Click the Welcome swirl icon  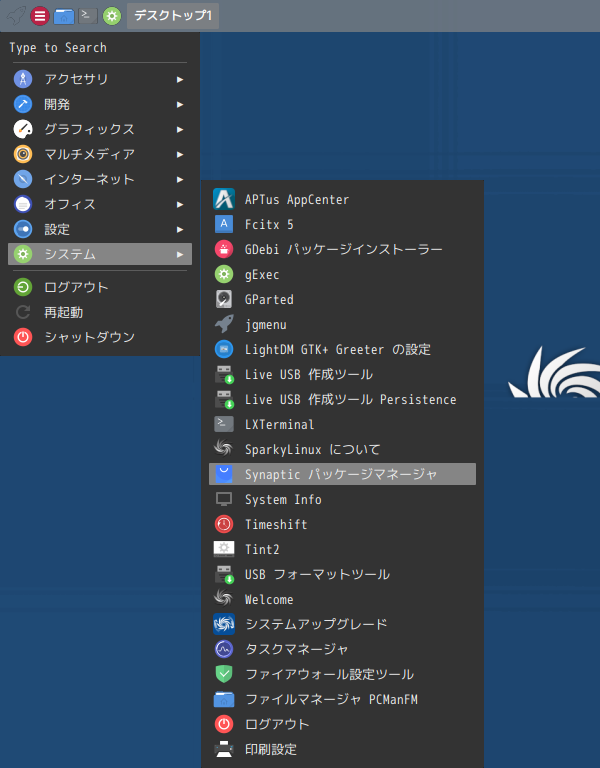[224, 599]
